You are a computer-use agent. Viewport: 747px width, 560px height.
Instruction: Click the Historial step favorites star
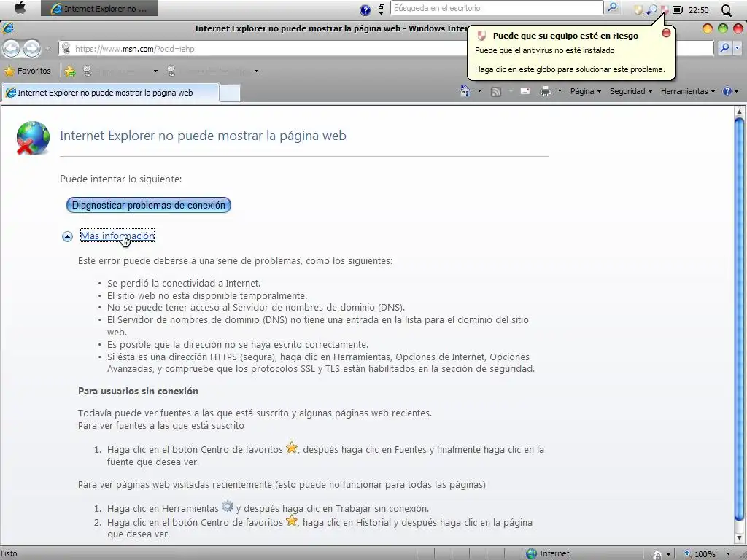[x=292, y=521]
